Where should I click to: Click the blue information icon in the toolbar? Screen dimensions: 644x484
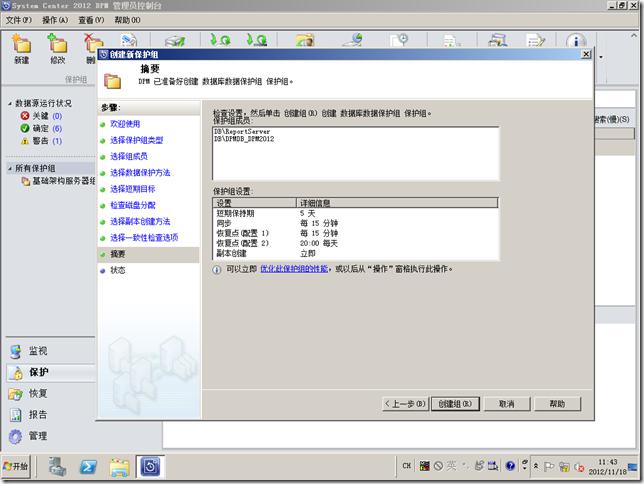click(x=575, y=41)
